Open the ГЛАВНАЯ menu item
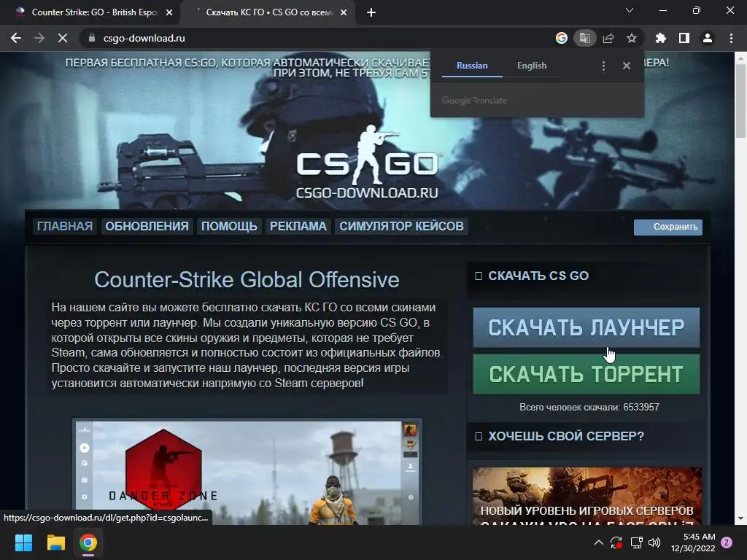Screen dimensions: 747x560 pos(65,226)
